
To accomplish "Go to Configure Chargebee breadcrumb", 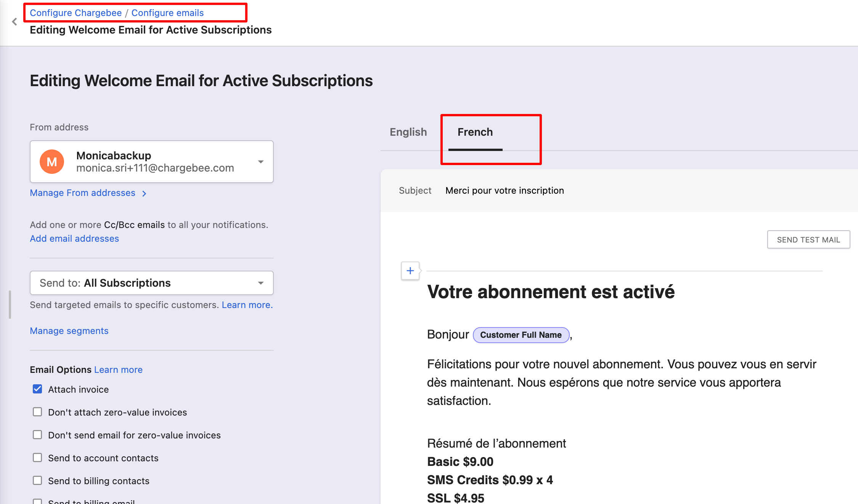I will pyautogui.click(x=76, y=13).
